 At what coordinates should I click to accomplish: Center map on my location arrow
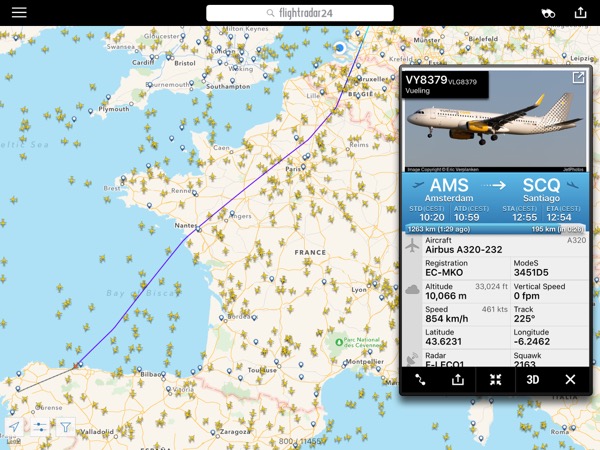14,427
